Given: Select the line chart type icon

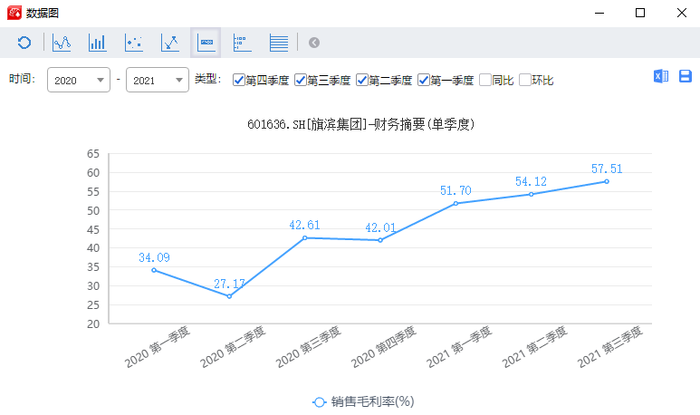Looking at the screenshot, I should tap(61, 43).
